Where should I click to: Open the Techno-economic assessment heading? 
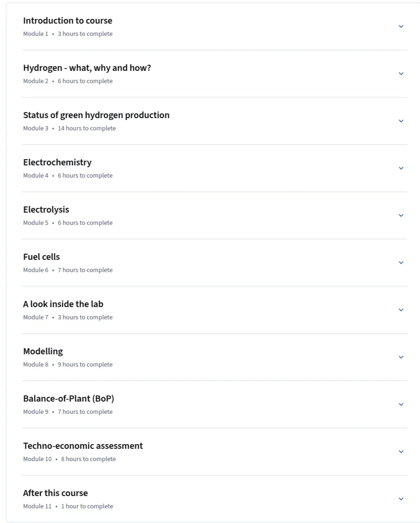click(x=83, y=446)
